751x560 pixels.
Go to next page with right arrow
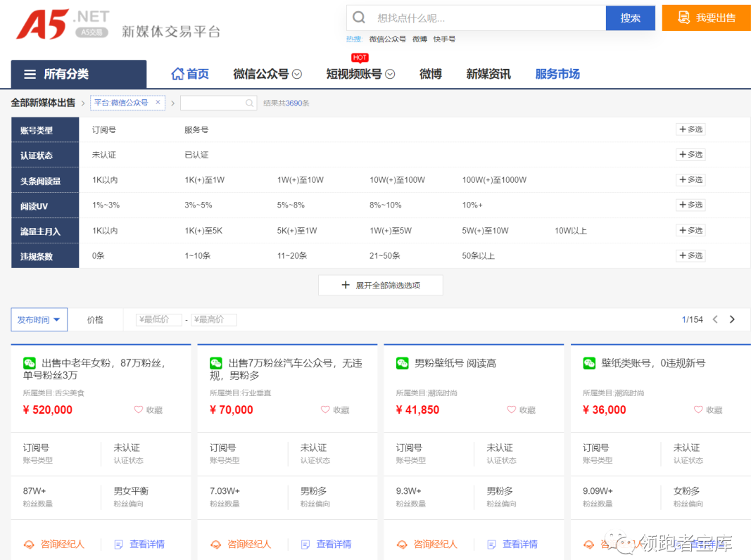point(732,319)
